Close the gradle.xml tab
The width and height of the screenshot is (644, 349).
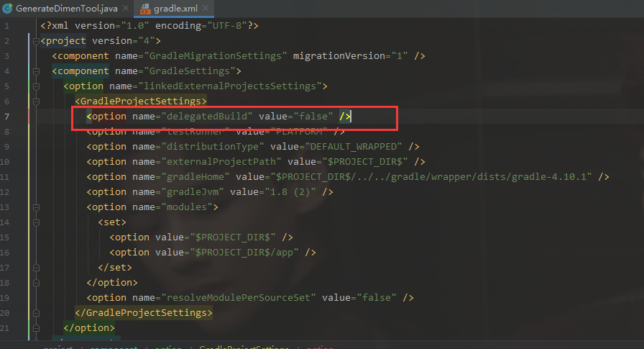pyautogui.click(x=206, y=8)
